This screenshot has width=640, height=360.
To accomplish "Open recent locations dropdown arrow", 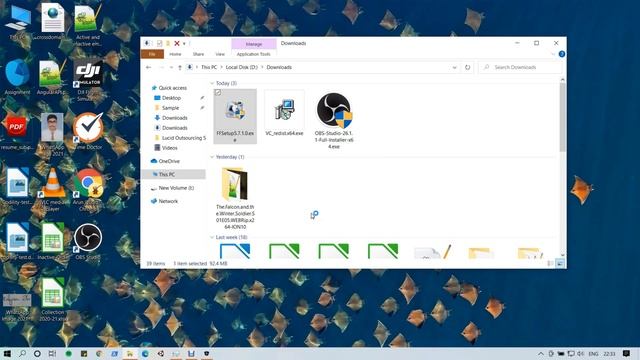I will [x=171, y=67].
